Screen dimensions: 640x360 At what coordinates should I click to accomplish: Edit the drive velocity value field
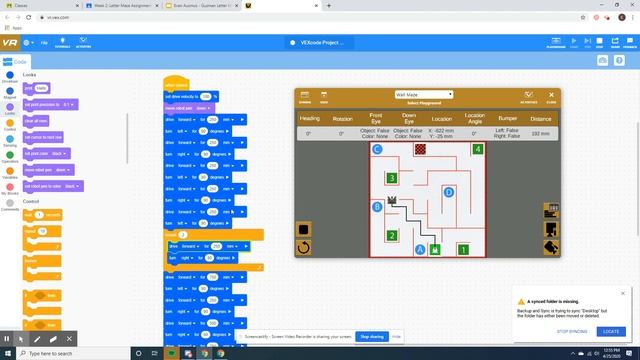tap(206, 97)
